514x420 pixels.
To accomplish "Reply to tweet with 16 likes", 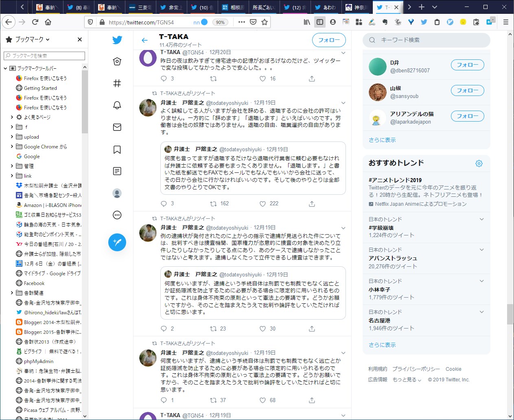I will tap(164, 78).
